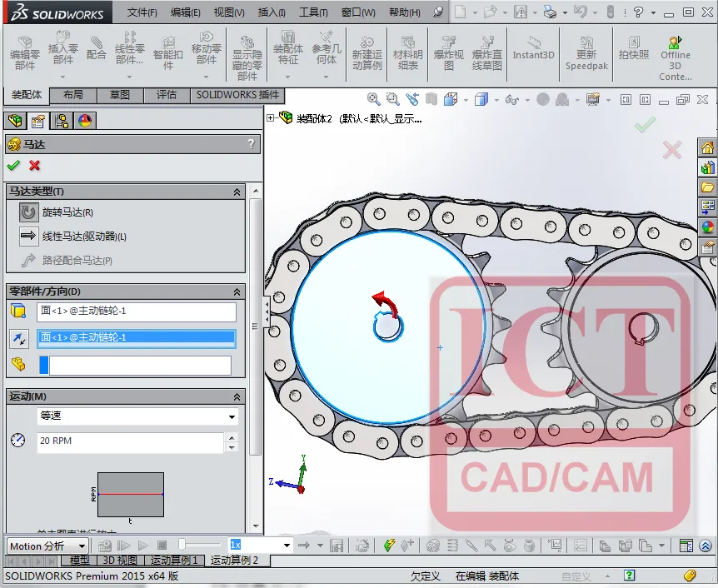Click the motion study Calculate icon
718x588 pixels.
[104, 546]
